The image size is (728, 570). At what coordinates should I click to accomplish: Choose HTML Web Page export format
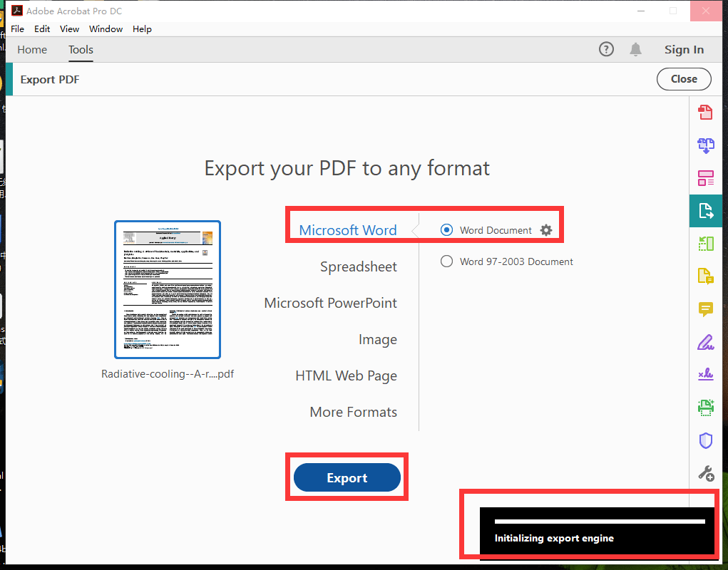click(346, 375)
